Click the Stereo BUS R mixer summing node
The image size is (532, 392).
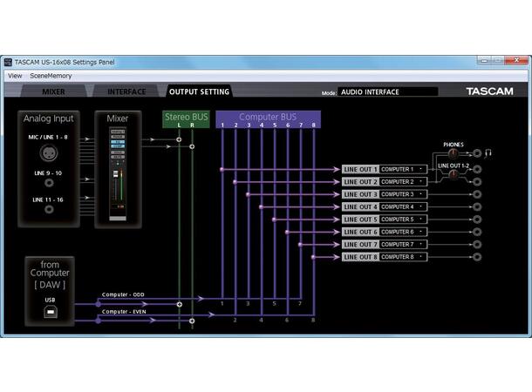click(192, 146)
